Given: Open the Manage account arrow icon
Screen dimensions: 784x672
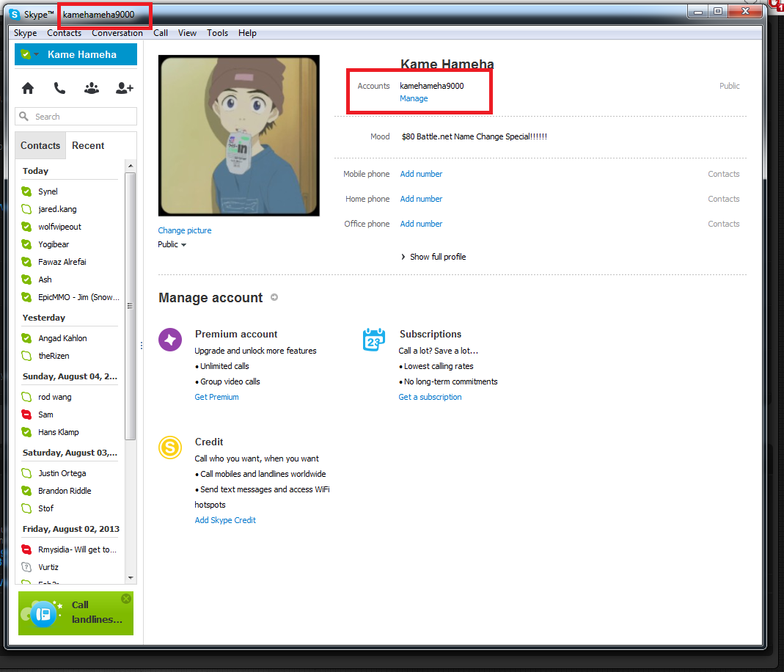Looking at the screenshot, I should [x=274, y=297].
